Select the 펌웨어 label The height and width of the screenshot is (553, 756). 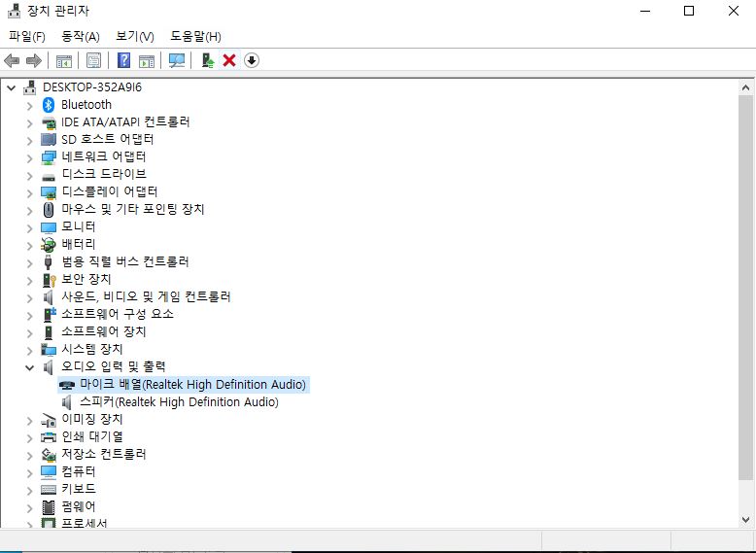[x=79, y=506]
